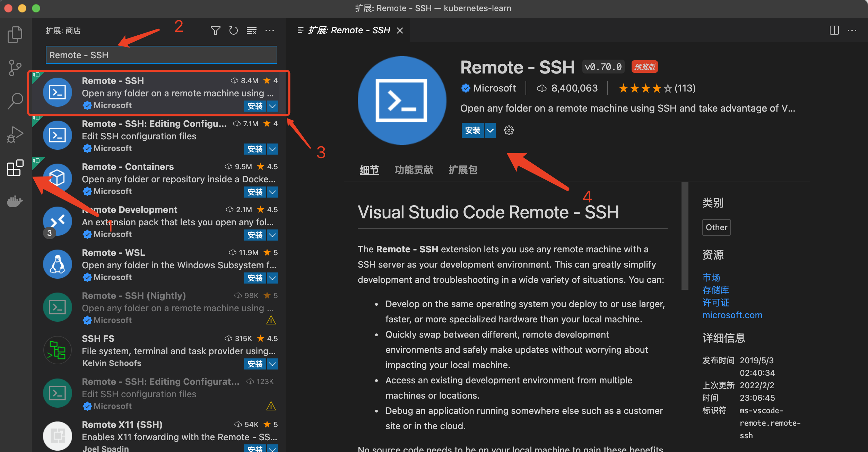Open the 存储库 repository link
The height and width of the screenshot is (452, 868).
tap(715, 290)
